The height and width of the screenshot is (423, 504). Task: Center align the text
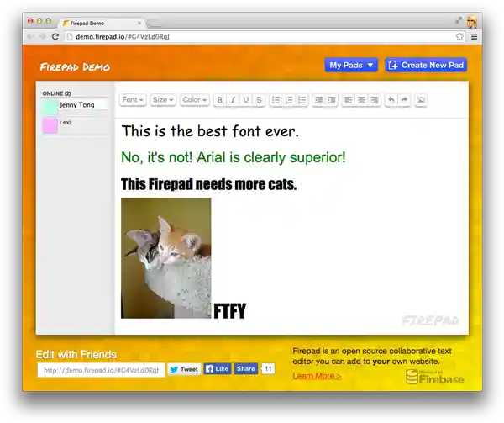click(361, 100)
